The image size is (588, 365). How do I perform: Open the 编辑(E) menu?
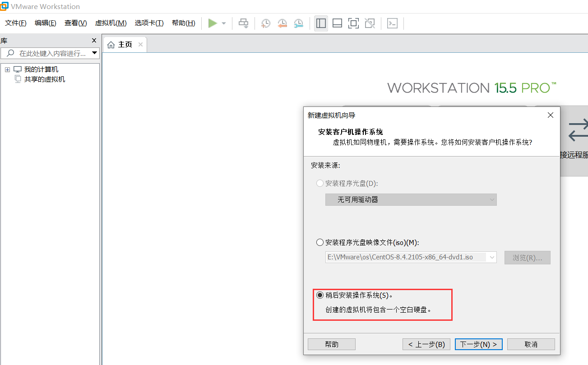point(46,23)
